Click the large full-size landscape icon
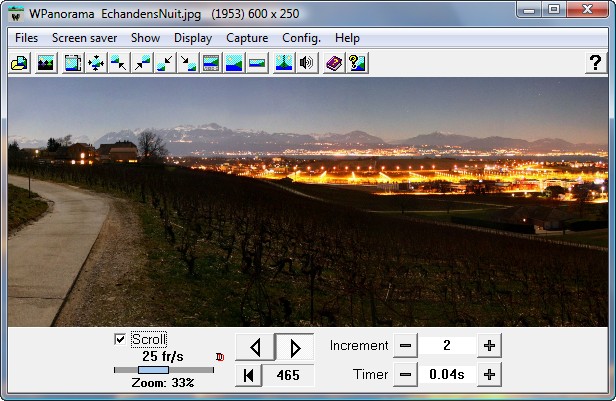The height and width of the screenshot is (401, 616). tap(234, 63)
